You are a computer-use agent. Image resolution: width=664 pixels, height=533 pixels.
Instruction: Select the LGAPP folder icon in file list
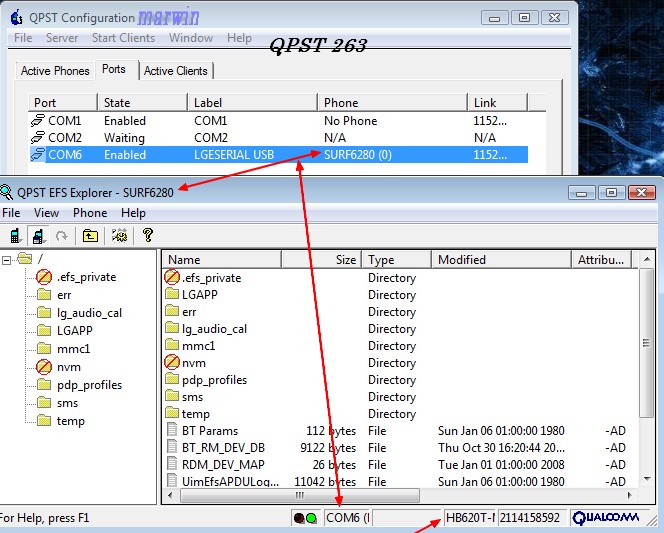172,294
